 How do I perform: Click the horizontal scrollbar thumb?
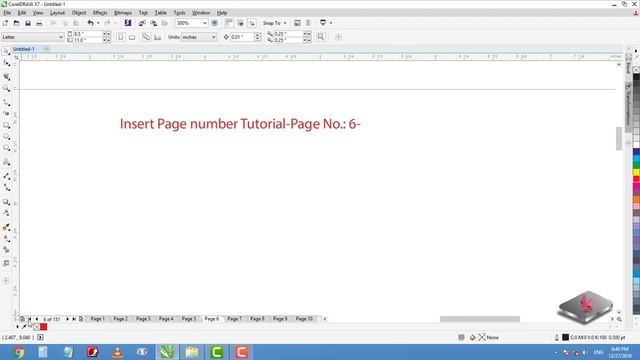480,319
